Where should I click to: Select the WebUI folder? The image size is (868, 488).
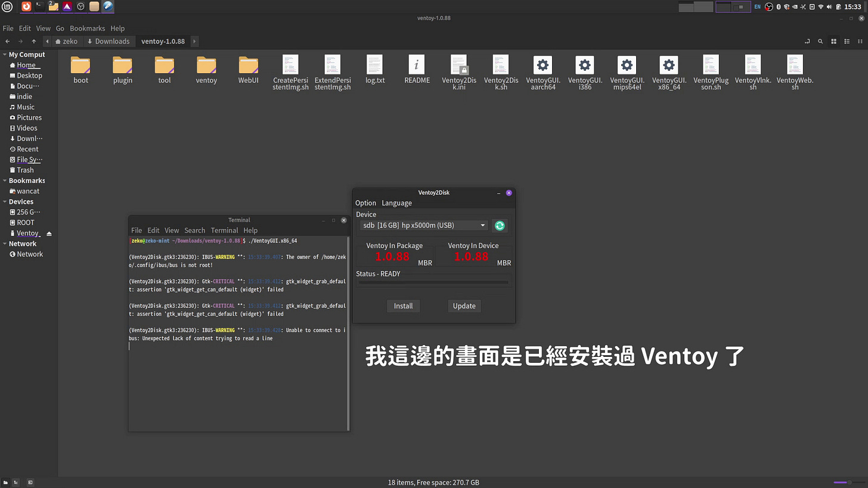pyautogui.click(x=249, y=70)
